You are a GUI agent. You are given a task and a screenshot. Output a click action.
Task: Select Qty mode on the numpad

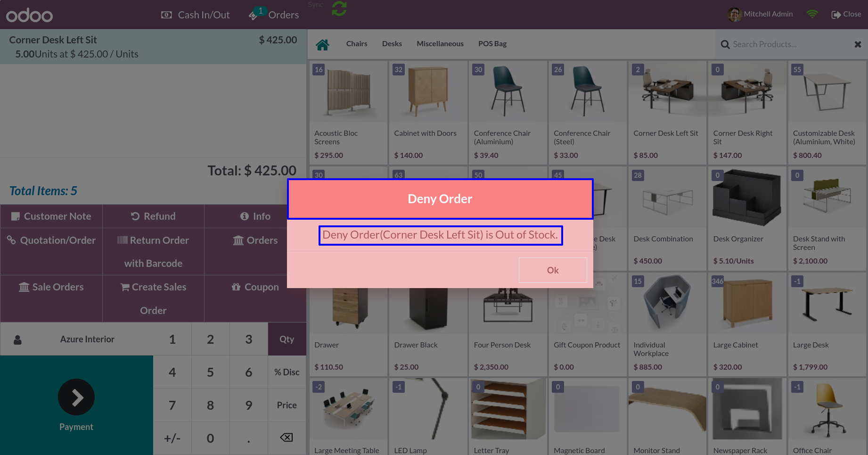pyautogui.click(x=287, y=339)
